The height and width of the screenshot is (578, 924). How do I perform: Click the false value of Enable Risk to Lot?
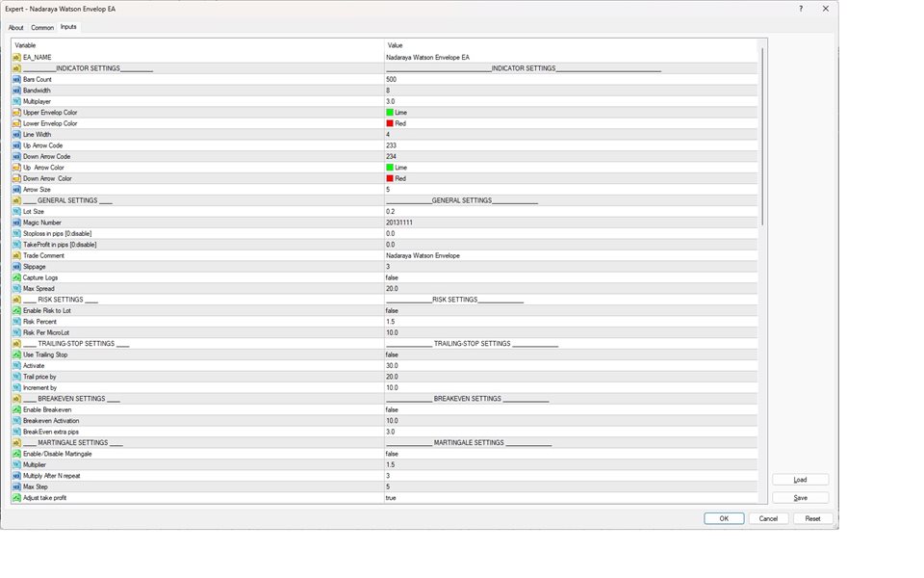pyautogui.click(x=392, y=310)
